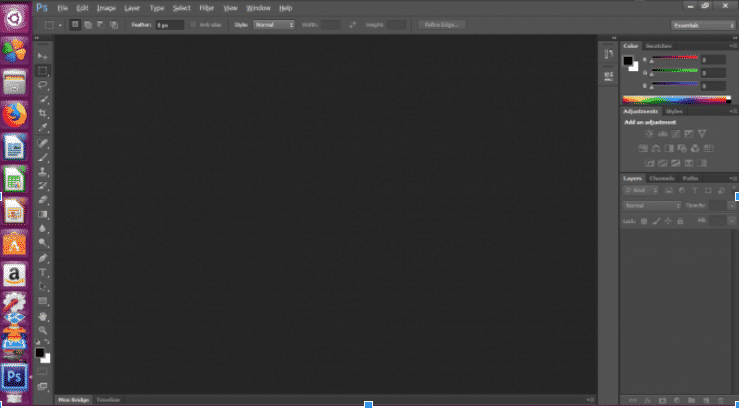Select the Zoom tool in toolbox
This screenshot has width=739, height=408.
click(43, 330)
